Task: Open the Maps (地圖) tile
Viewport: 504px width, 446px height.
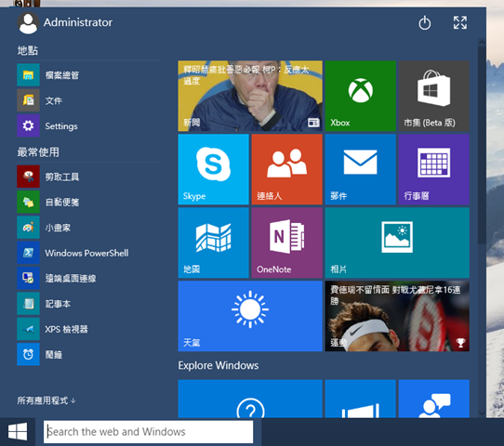Action: point(214,243)
